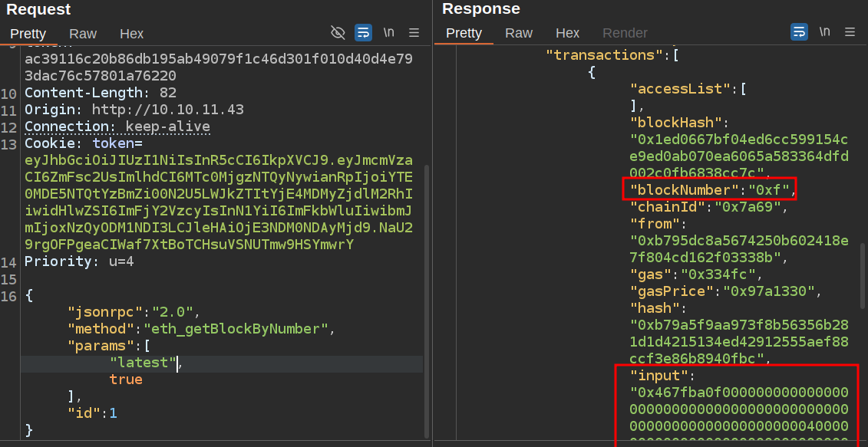Show non-printable \n characters in Request
Viewport: 868px width, 447px height.
pyautogui.click(x=389, y=32)
